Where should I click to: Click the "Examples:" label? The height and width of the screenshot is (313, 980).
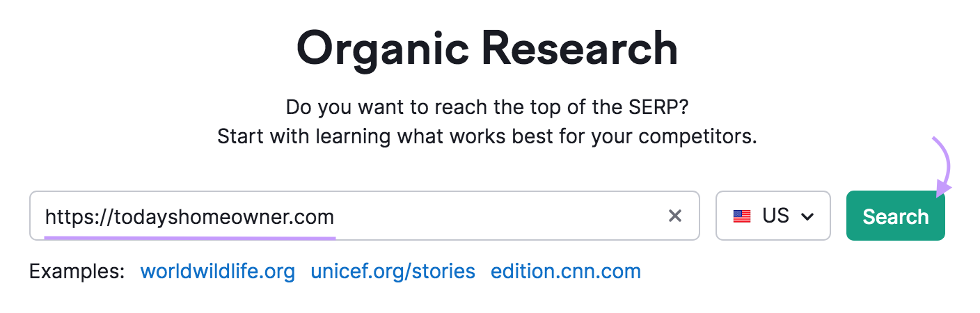point(77,271)
